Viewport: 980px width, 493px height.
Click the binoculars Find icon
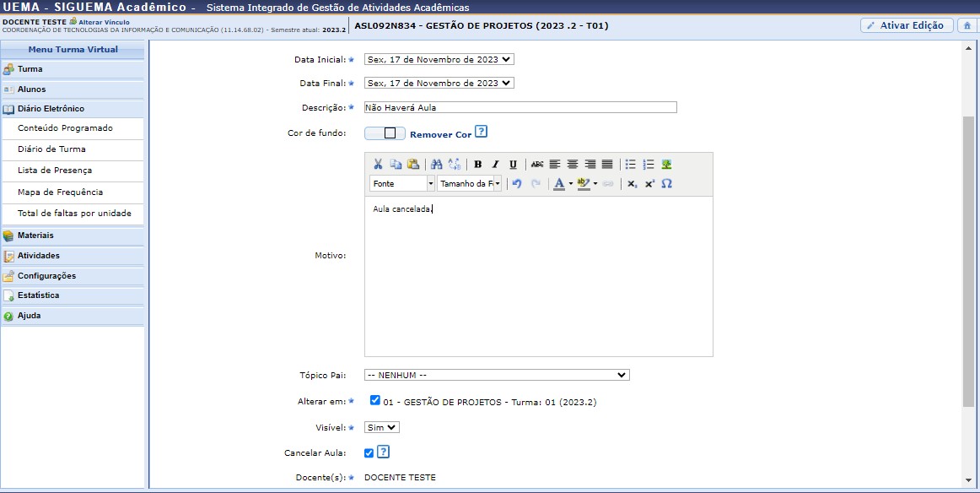436,165
